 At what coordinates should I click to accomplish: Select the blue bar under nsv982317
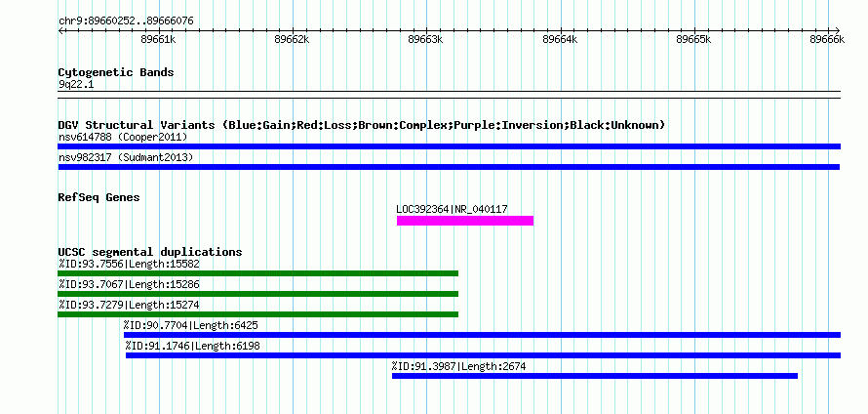click(x=449, y=167)
